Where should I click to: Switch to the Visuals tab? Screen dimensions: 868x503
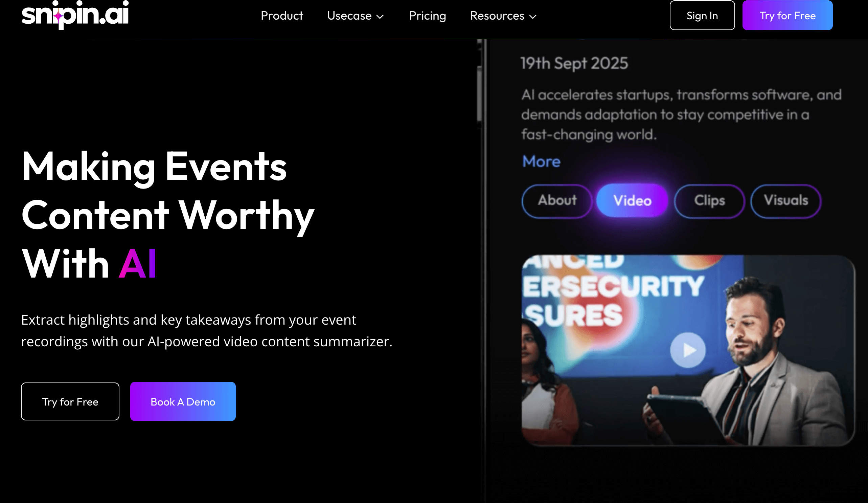point(786,201)
